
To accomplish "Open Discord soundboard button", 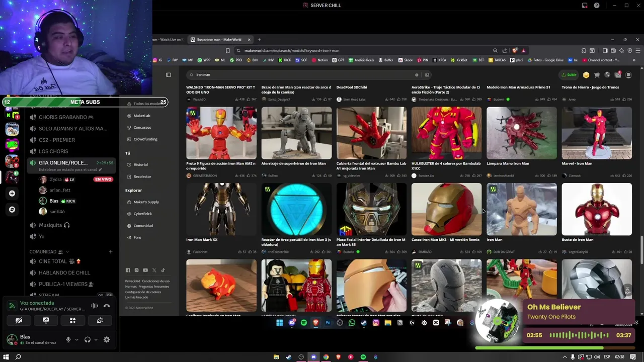I will 100,320.
